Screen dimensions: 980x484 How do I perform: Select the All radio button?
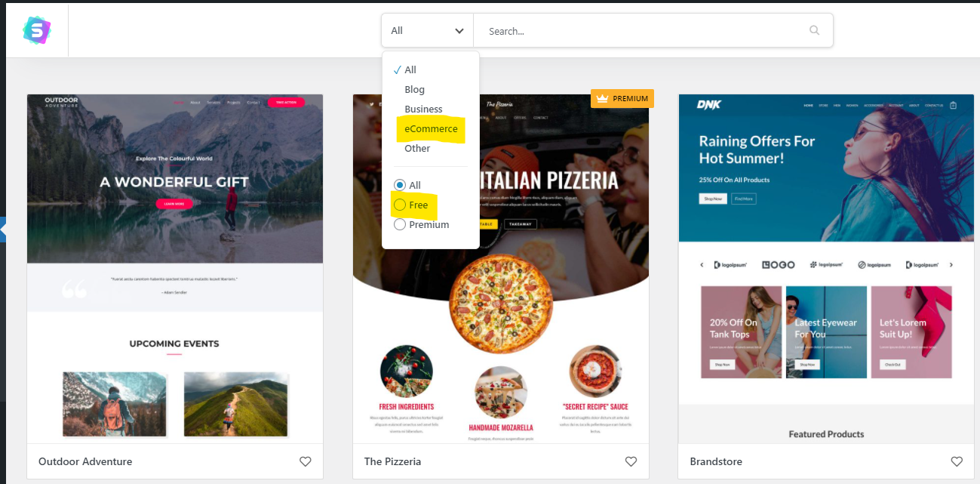coord(400,185)
